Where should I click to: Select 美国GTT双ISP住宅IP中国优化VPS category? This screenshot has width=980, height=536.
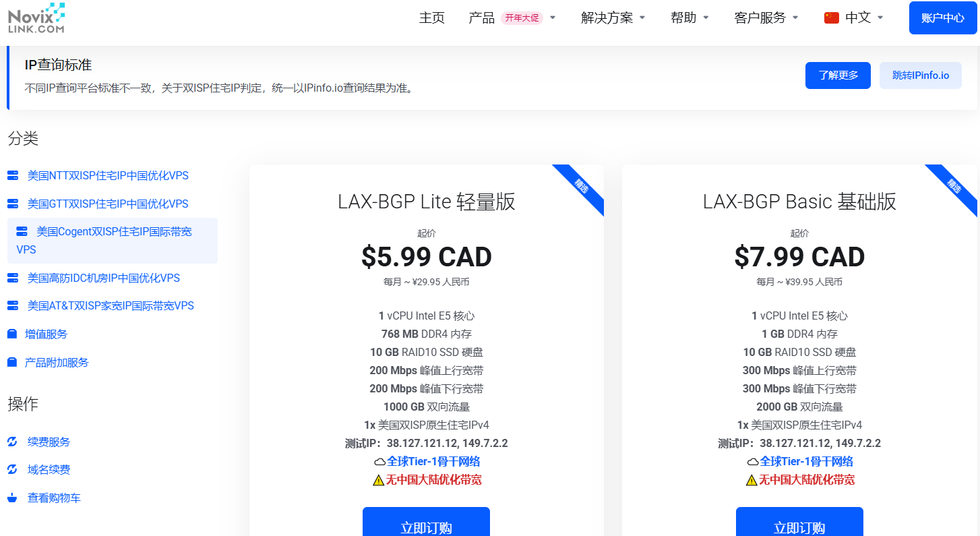[x=108, y=204]
